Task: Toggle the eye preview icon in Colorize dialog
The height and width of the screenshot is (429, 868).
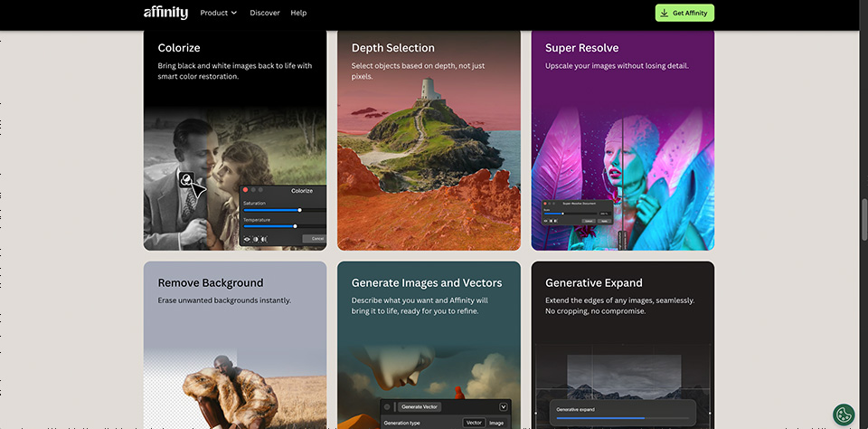Action: [247, 239]
